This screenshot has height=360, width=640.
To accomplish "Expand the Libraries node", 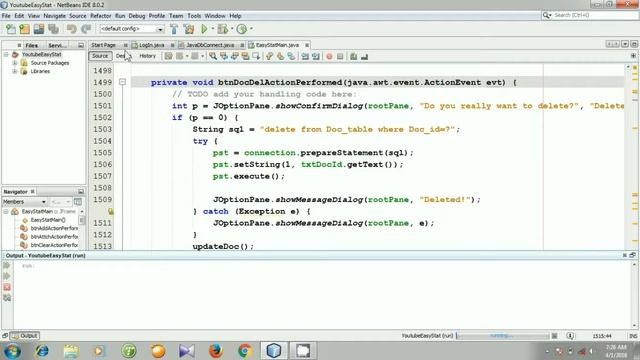I will 15,71.
